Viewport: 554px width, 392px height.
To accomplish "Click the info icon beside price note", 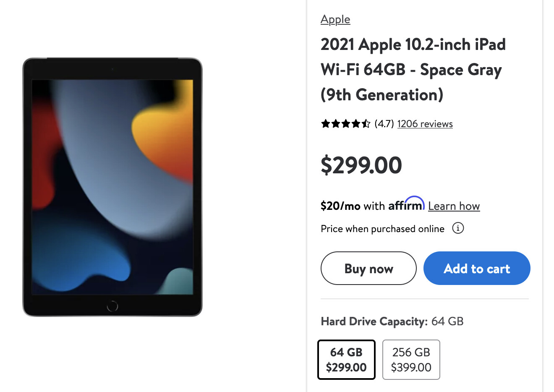I will (x=457, y=228).
